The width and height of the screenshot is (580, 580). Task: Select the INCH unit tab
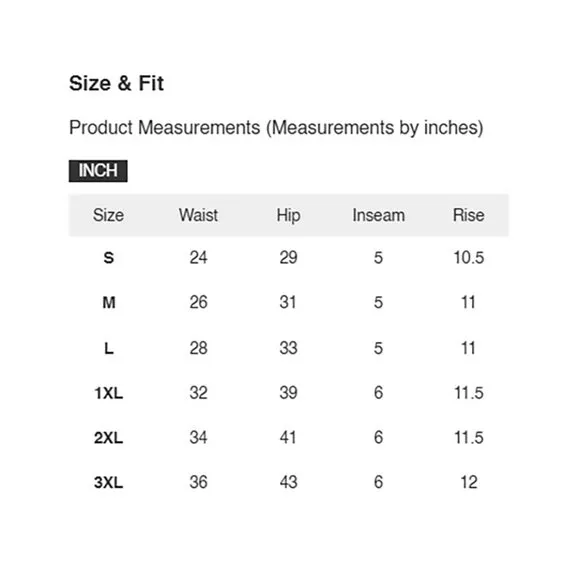tap(98, 171)
